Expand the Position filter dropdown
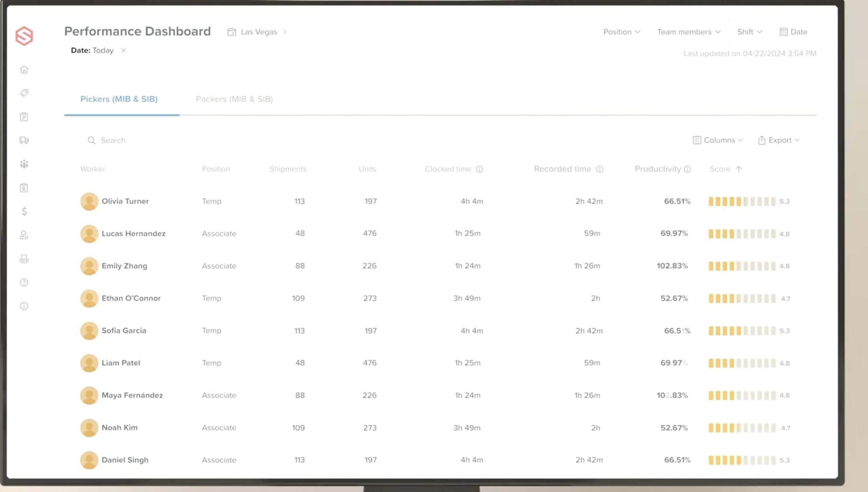 [x=622, y=32]
